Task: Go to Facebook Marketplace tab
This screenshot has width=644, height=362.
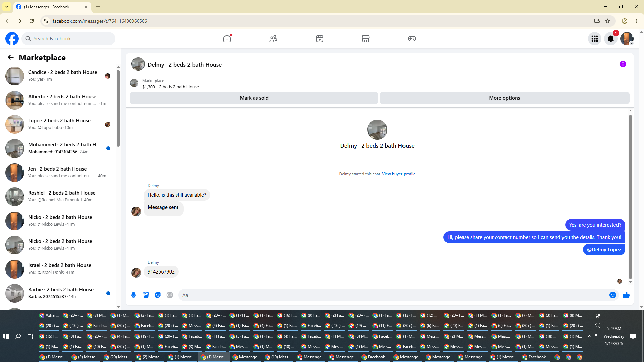Action: tap(365, 39)
